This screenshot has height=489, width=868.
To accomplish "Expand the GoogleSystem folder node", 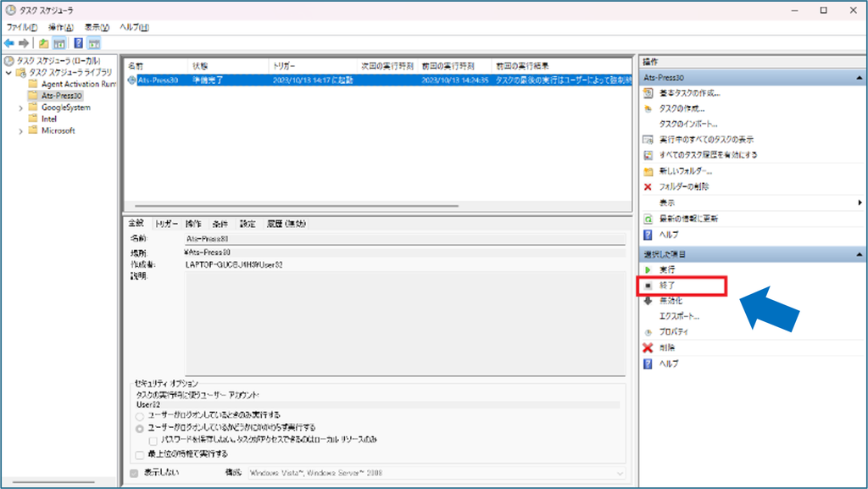I will (x=21, y=108).
